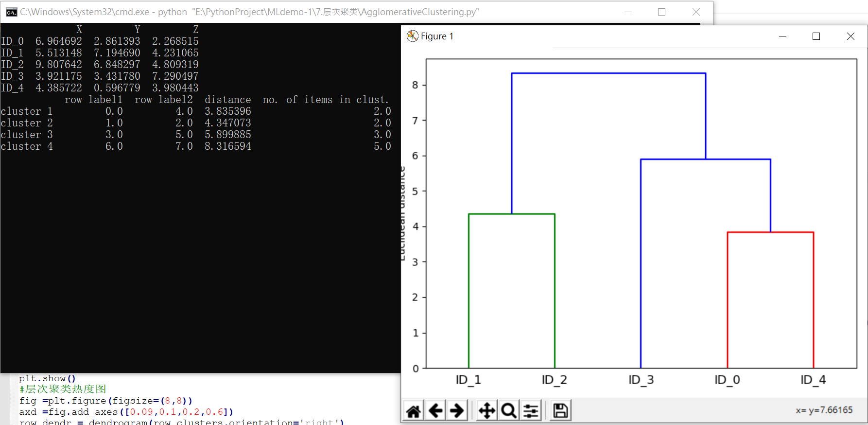868x425 pixels.
Task: Click the top blue dendrogram merge line
Action: (x=608, y=73)
